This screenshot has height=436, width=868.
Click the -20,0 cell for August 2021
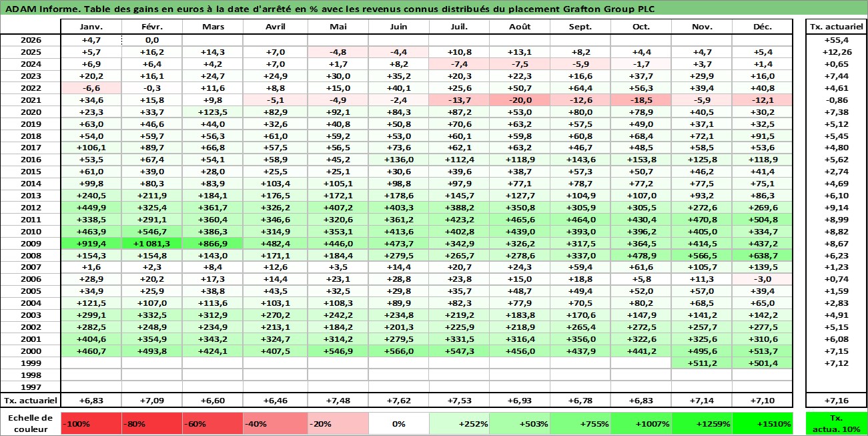[519, 99]
